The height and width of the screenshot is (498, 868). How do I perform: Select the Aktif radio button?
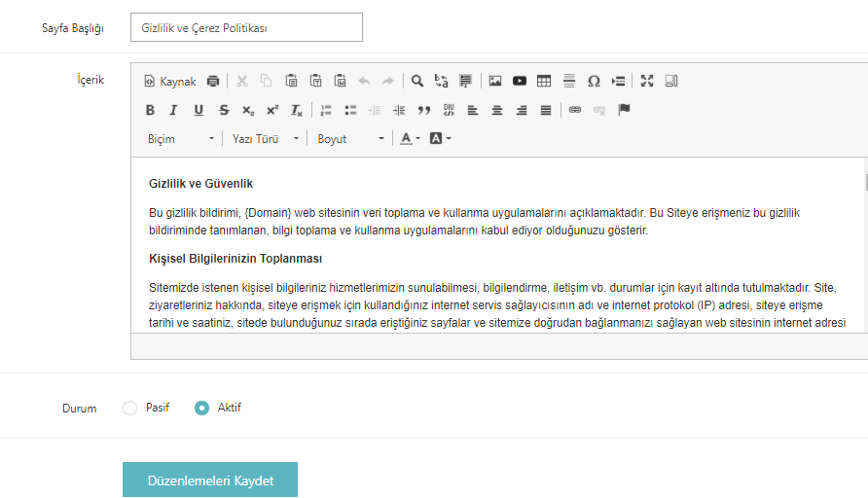201,408
